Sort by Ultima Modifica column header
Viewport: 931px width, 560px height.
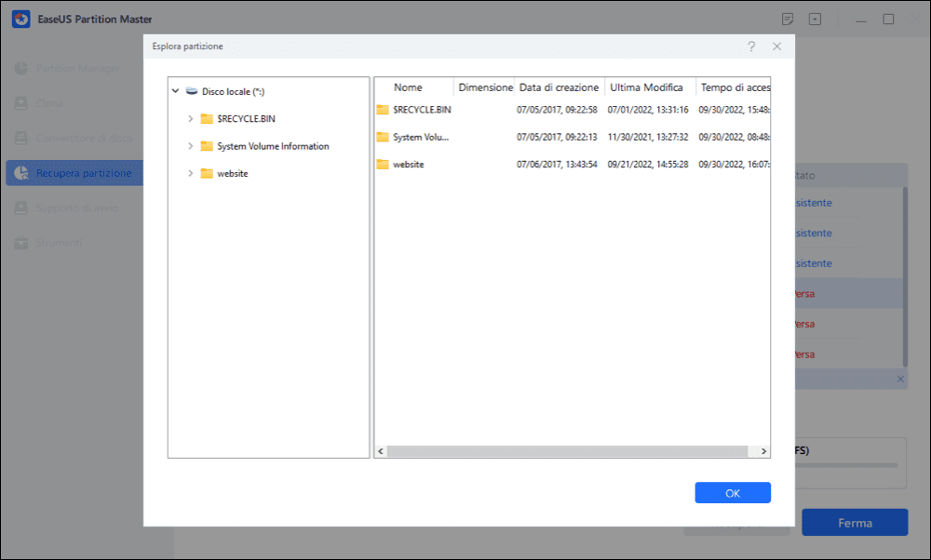pos(646,87)
